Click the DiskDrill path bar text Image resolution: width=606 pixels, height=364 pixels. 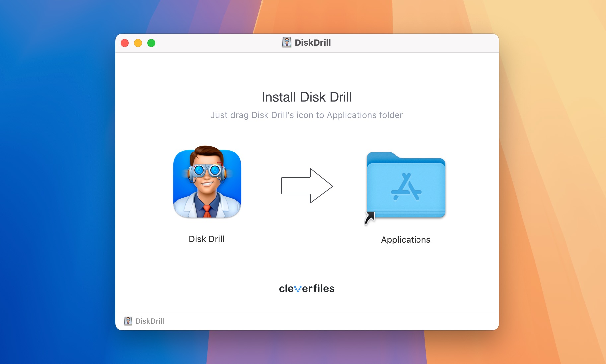tap(150, 321)
